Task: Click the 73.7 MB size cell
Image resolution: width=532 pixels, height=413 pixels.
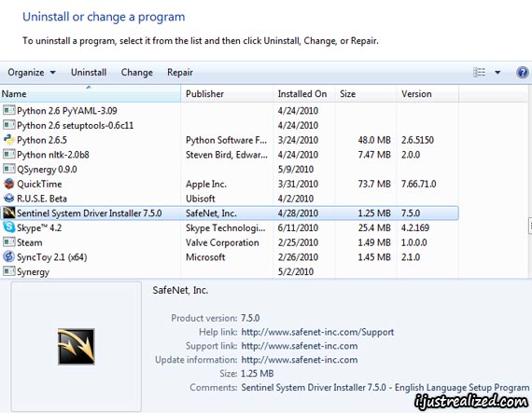Action: click(x=374, y=184)
